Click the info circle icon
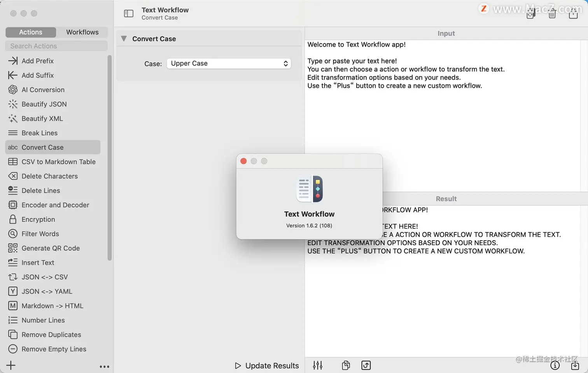 555,365
